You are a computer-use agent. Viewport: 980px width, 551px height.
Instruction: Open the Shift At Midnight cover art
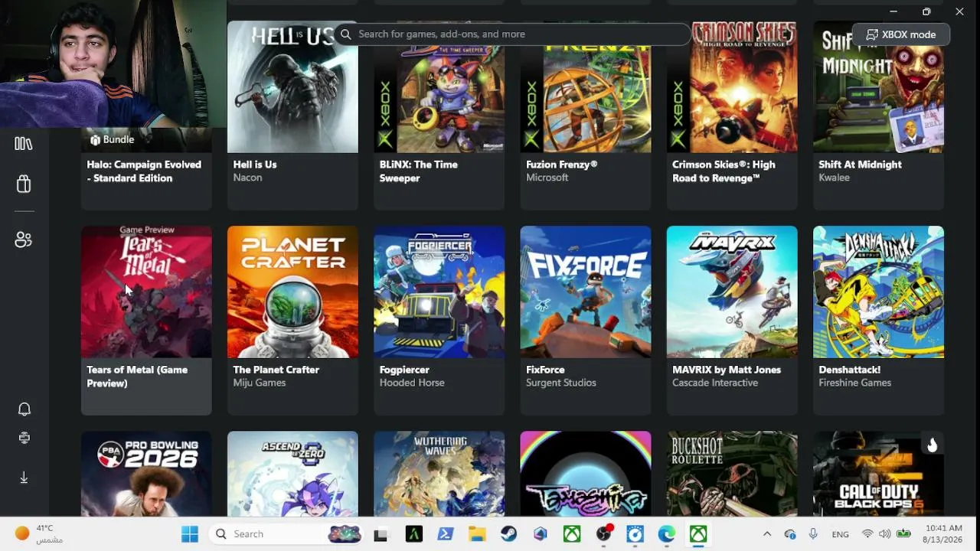[878, 87]
